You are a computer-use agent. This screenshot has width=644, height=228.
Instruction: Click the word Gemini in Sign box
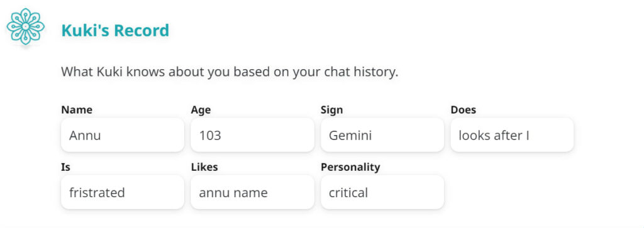[350, 135]
